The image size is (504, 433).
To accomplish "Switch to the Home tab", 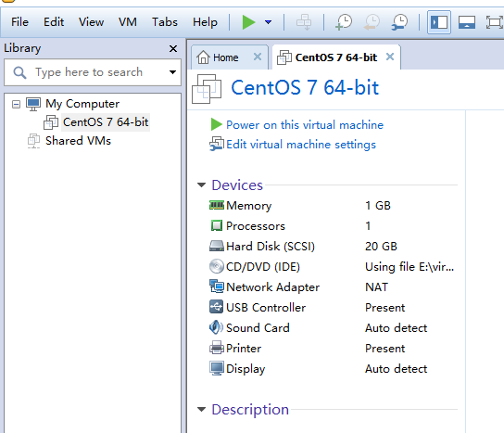I will pos(226,57).
